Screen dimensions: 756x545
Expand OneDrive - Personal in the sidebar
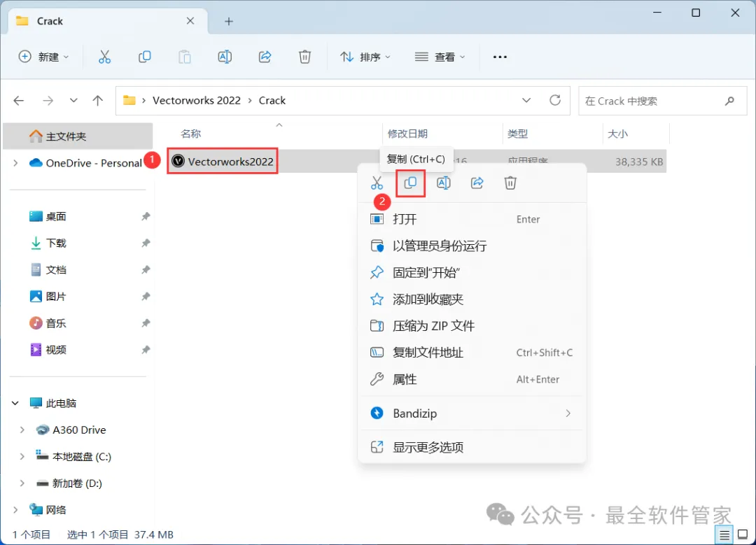pyautogui.click(x=15, y=163)
